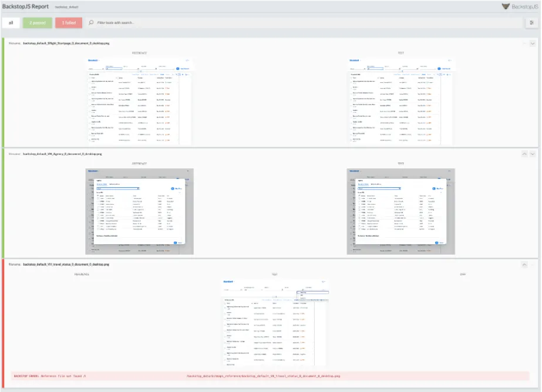This screenshot has height=392, width=542.
Task: Open Flight_Startpage test screenshot thumbnail
Action: 402,101
